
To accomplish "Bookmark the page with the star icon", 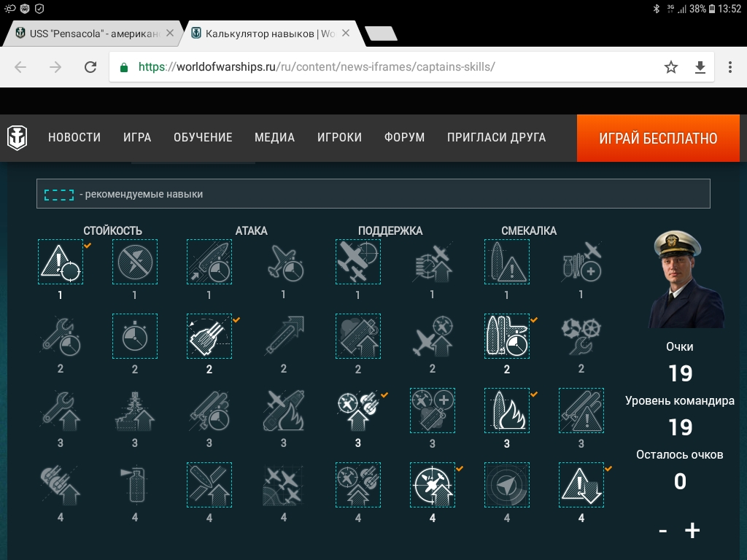I will [671, 67].
